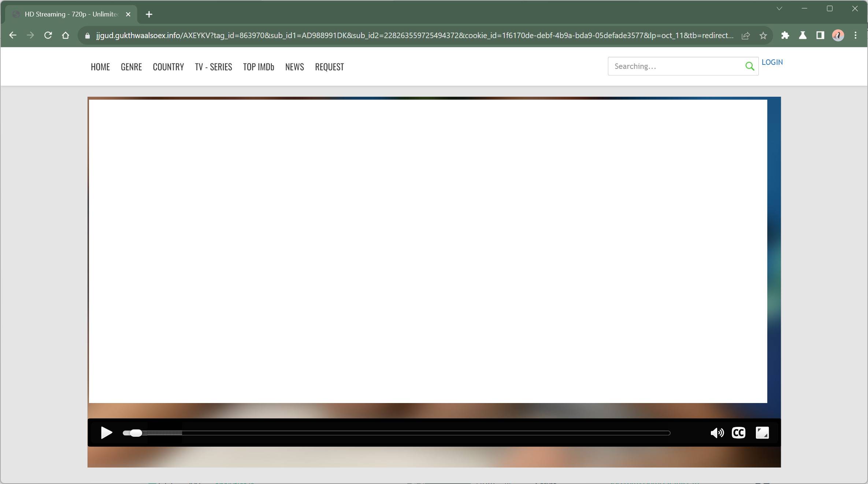
Task: Open Chrome three-dot menu
Action: [856, 36]
